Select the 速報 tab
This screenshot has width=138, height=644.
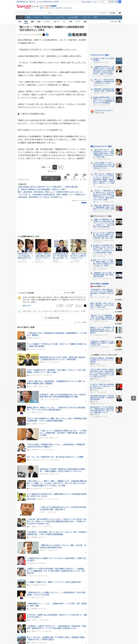coord(28,17)
